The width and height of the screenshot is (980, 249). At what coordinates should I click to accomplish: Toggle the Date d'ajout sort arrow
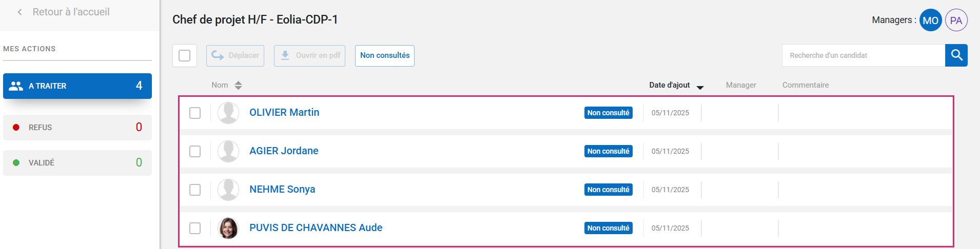click(x=700, y=87)
